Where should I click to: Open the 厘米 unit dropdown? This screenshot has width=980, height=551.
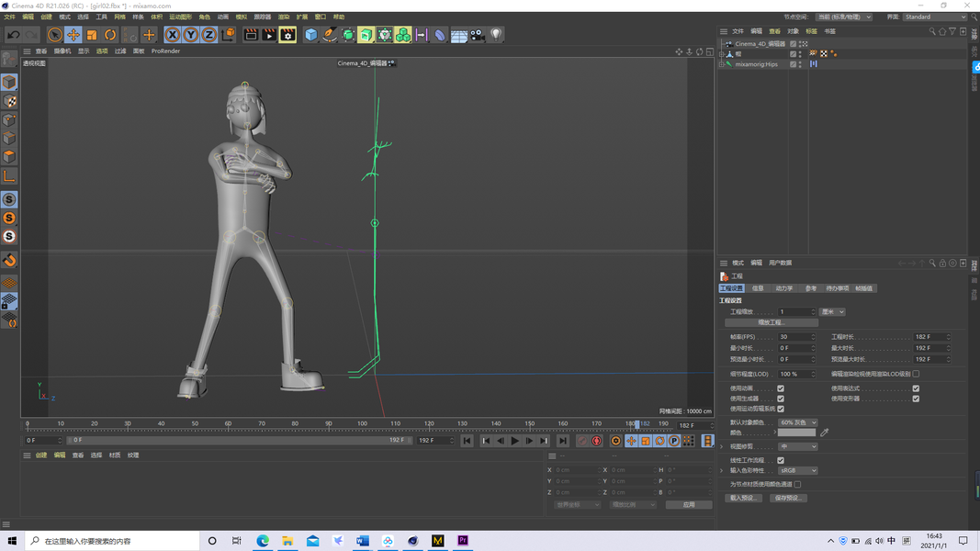[832, 311]
